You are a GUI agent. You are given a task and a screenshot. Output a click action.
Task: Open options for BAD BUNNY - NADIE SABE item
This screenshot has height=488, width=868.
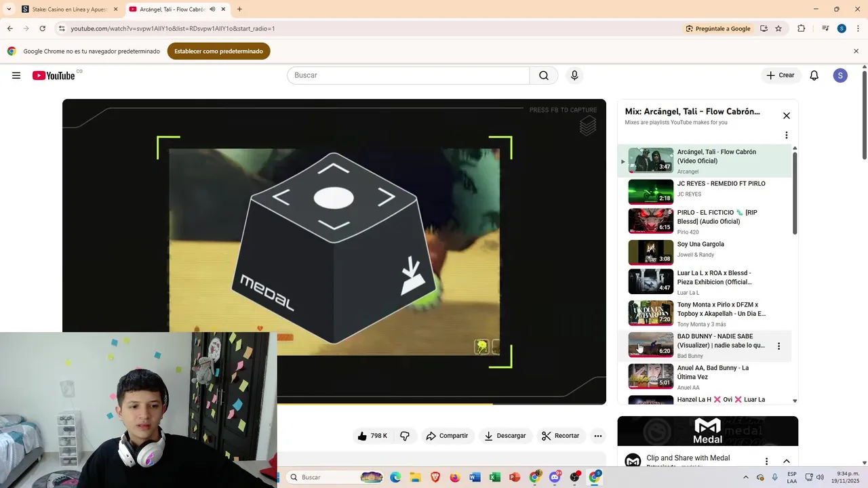[x=778, y=346]
